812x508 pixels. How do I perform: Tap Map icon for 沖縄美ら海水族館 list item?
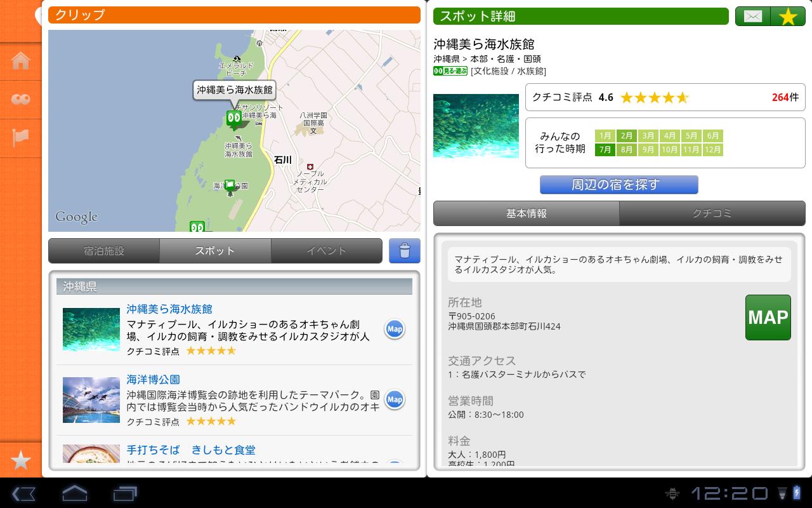pos(395,329)
